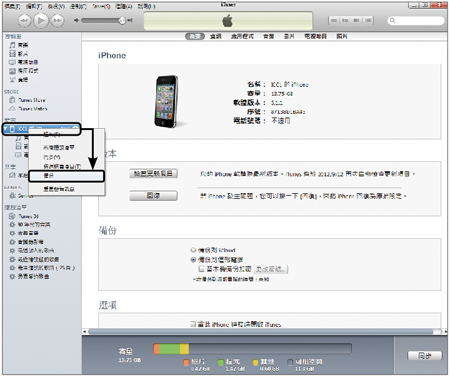This screenshot has height=377, width=450.
Task: Click the yellow 其他 legend swatch
Action: pyautogui.click(x=256, y=362)
